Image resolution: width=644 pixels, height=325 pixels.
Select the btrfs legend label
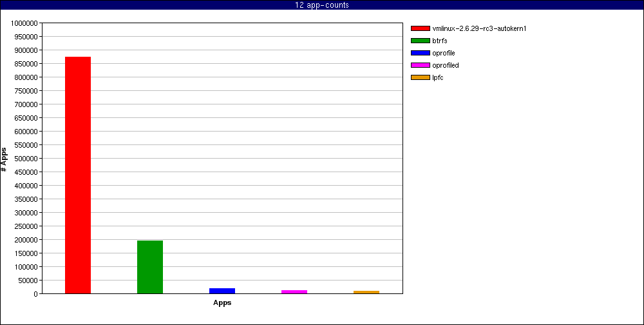coord(440,41)
